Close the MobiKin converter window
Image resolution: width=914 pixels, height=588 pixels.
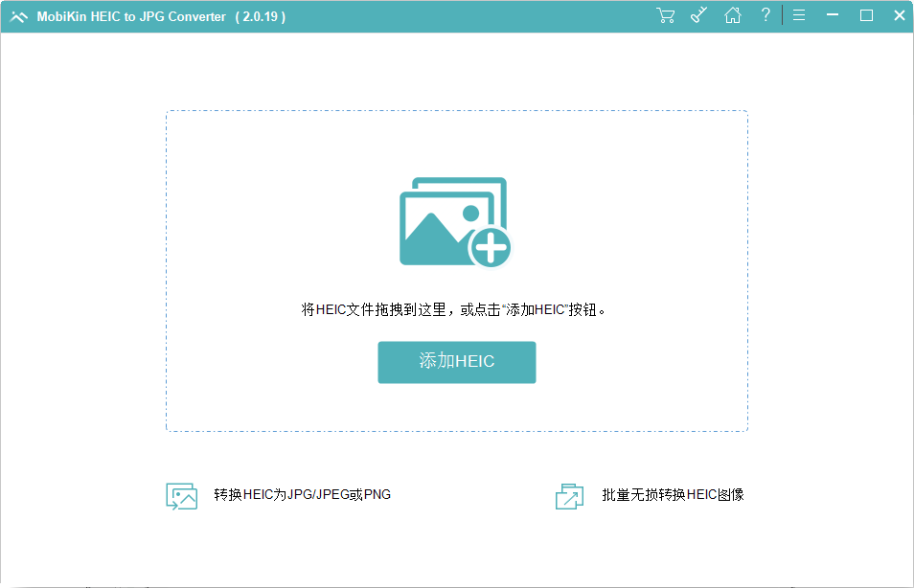click(899, 15)
